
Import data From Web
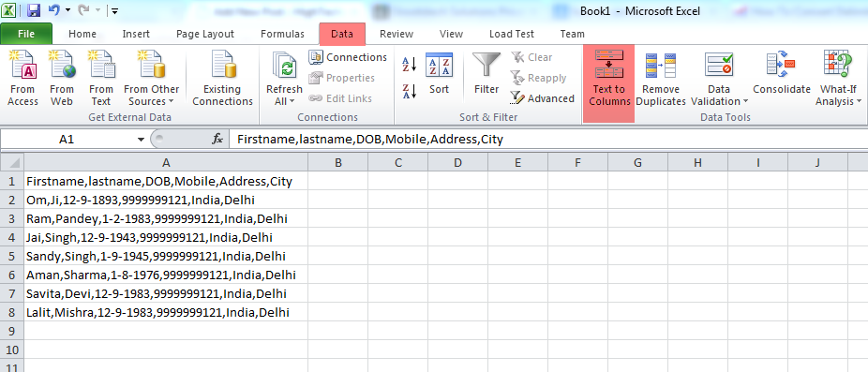click(62, 78)
